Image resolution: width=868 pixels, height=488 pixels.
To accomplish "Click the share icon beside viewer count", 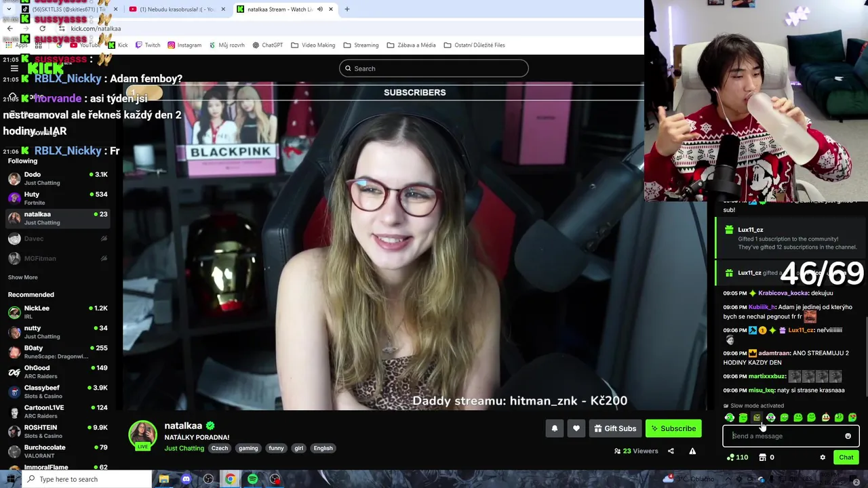I will pos(671,451).
